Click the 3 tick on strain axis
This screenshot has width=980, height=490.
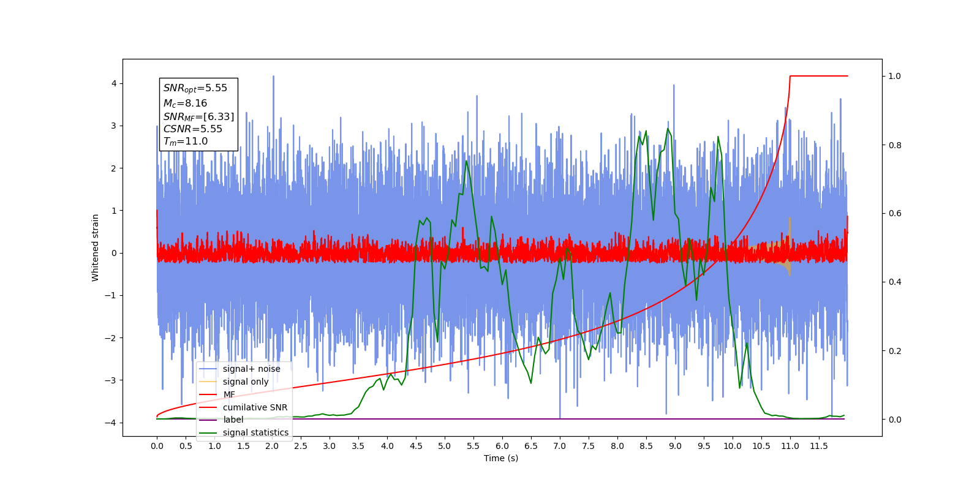(x=114, y=126)
